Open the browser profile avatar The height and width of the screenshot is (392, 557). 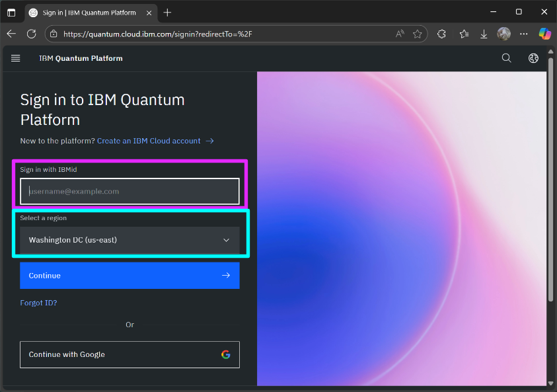click(x=503, y=34)
